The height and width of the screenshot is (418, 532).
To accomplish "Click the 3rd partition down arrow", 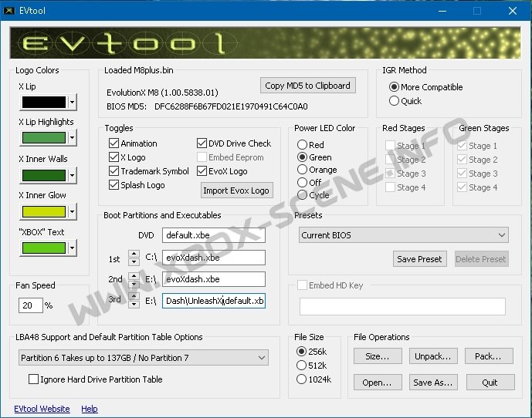I will click(134, 305).
